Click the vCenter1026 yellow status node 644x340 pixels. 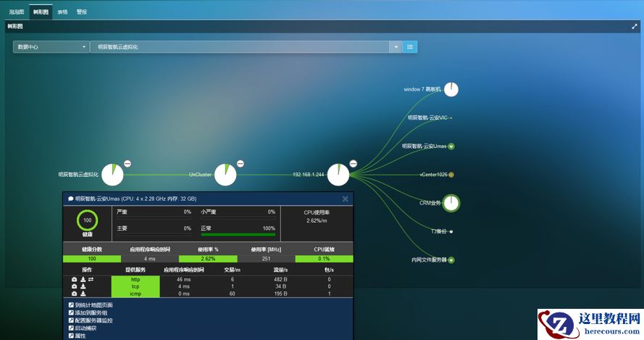point(451,175)
